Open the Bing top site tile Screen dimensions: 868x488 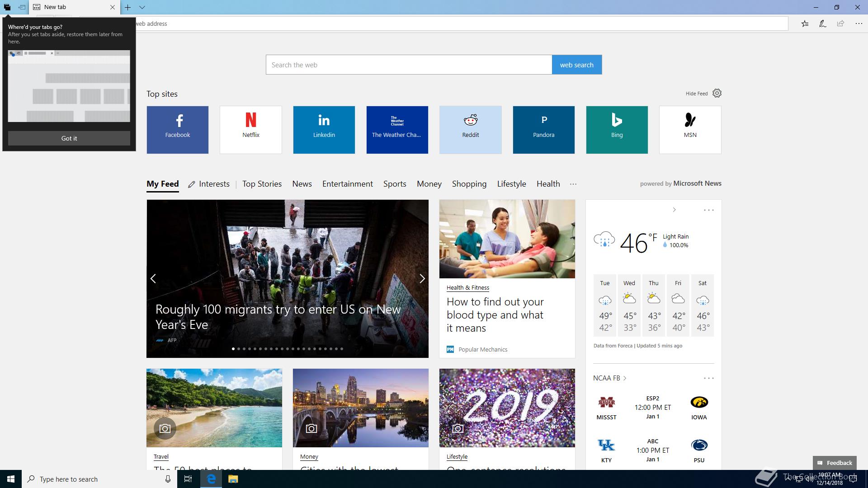click(617, 130)
